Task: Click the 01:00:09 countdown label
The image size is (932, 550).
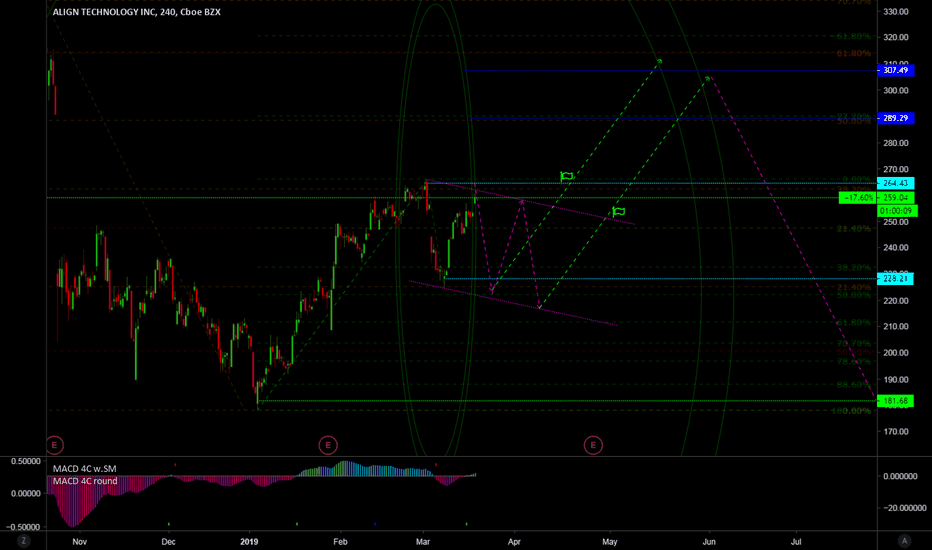Action: pos(897,210)
